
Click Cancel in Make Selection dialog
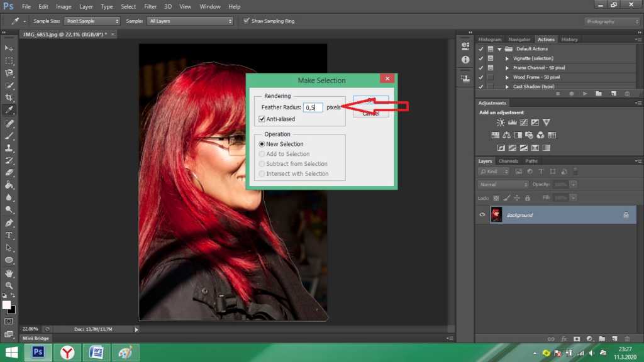tap(371, 113)
